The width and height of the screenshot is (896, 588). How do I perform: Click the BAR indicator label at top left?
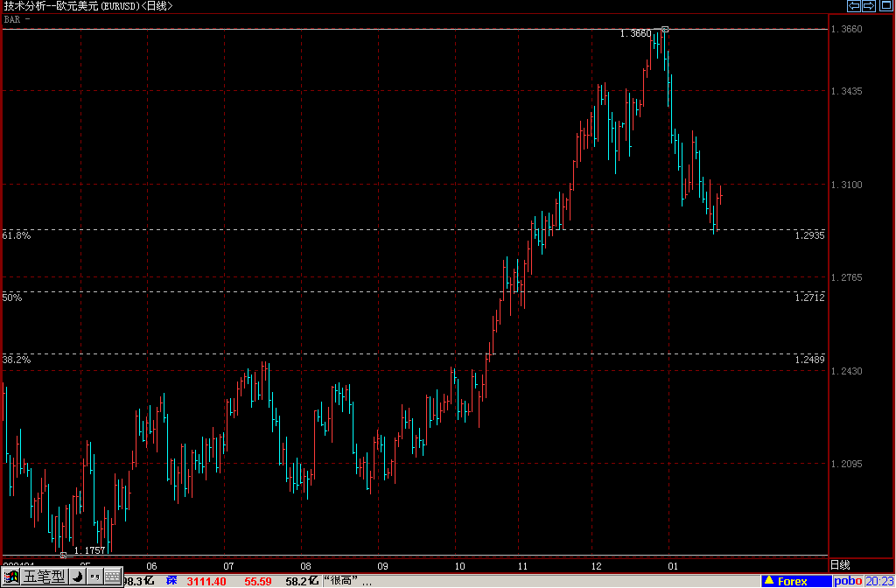coord(12,19)
